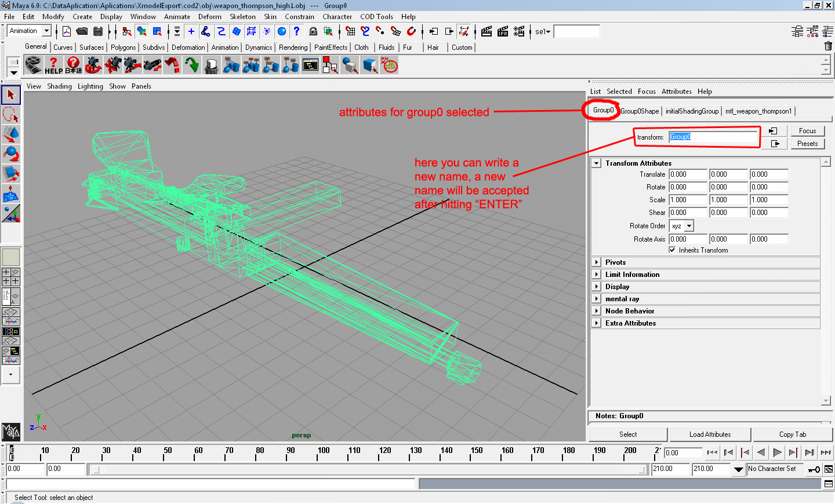Click the Select button in Attribute Editor
The width and height of the screenshot is (835, 504).
pos(628,434)
